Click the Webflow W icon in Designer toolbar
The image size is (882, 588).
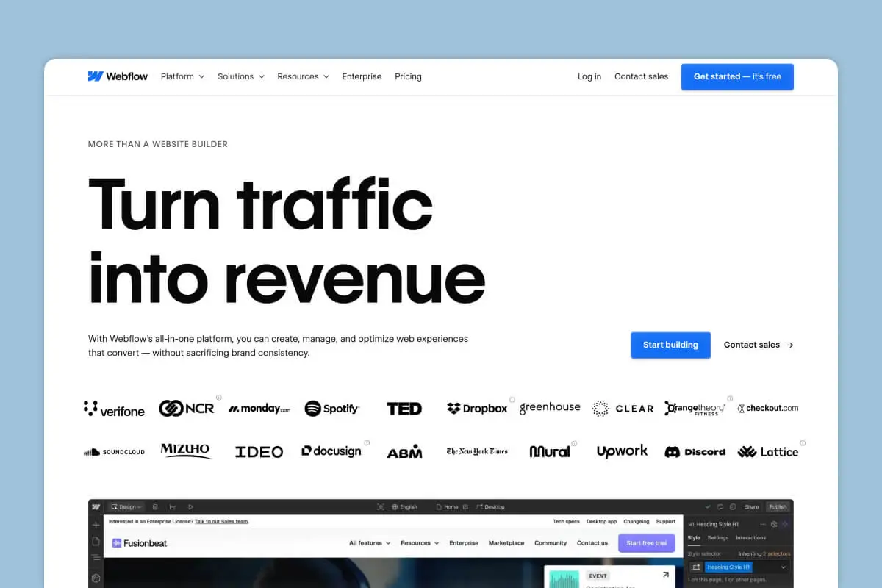click(x=96, y=507)
